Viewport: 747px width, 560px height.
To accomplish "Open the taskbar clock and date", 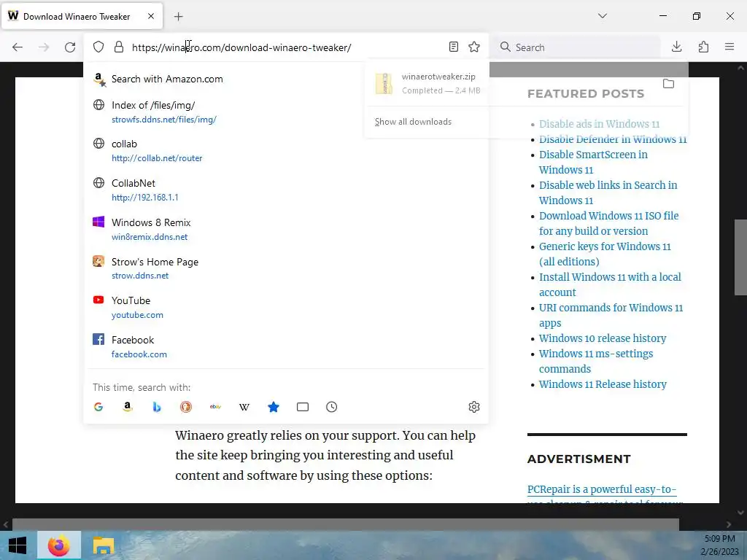I will [719, 545].
